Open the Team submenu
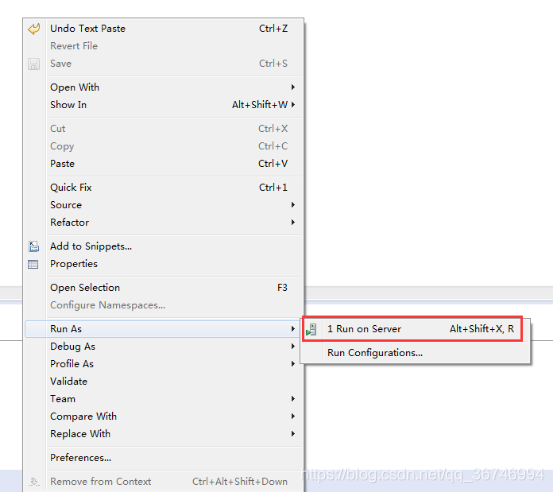The height and width of the screenshot is (493, 554). (163, 399)
